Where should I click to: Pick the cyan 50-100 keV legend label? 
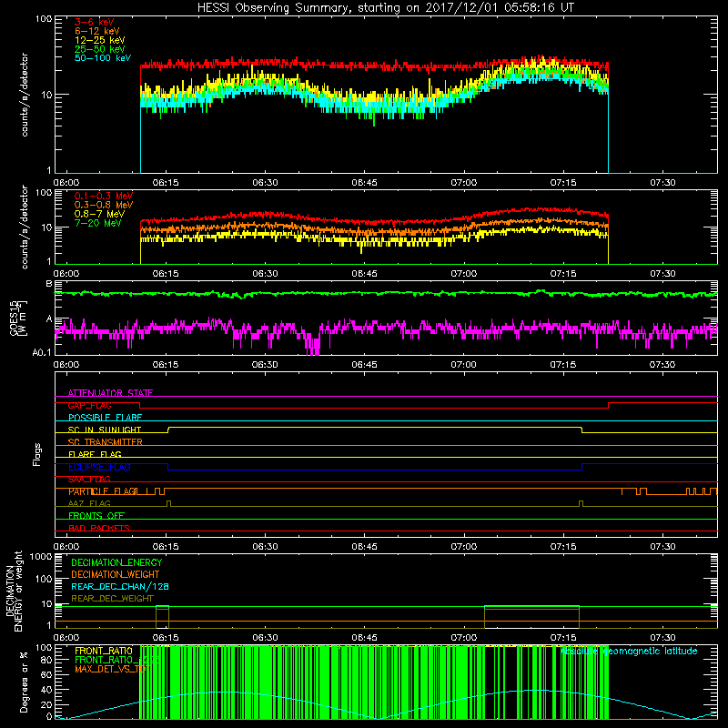[103, 58]
